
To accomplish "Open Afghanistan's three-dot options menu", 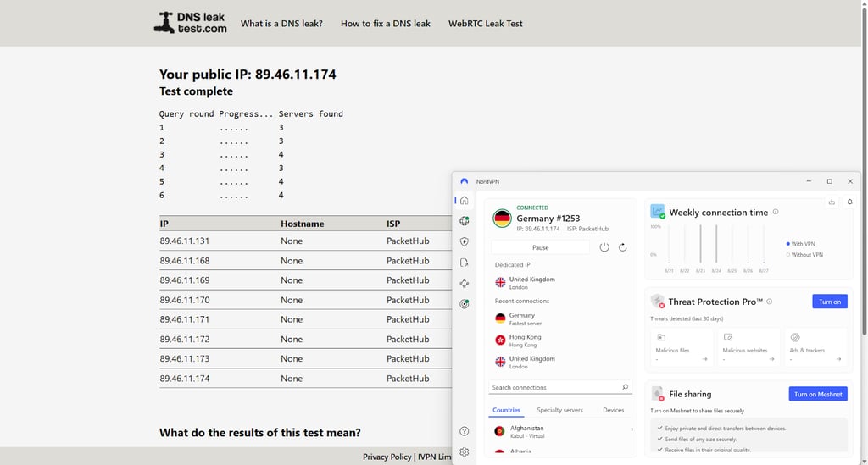I will pos(632,429).
